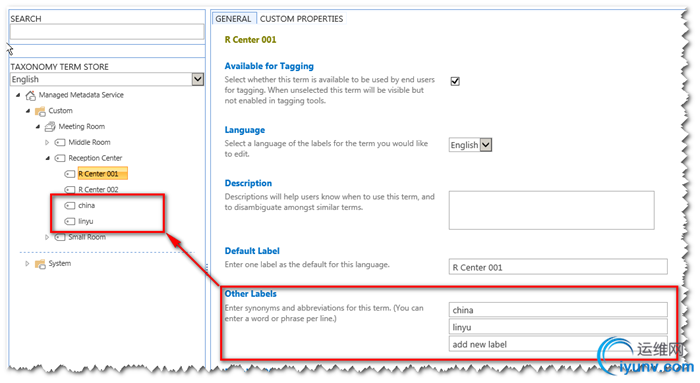The height and width of the screenshot is (383, 700).
Task: Switch to the GENERAL tab
Action: point(233,19)
